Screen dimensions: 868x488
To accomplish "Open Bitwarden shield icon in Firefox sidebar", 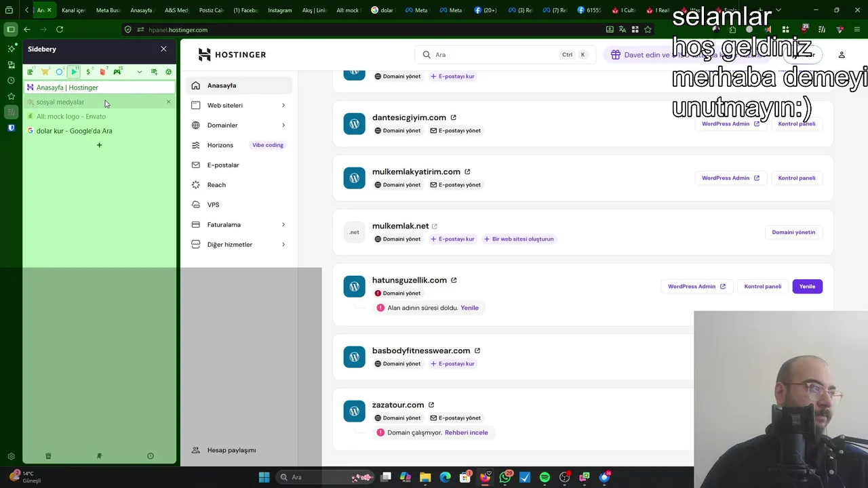I will pyautogui.click(x=11, y=127).
